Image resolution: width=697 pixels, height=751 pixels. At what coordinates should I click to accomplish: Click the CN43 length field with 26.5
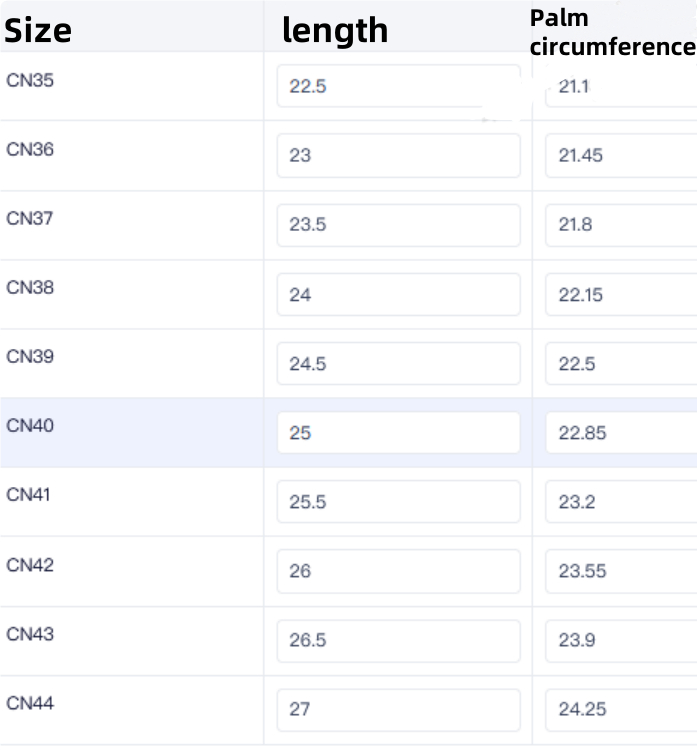click(398, 640)
